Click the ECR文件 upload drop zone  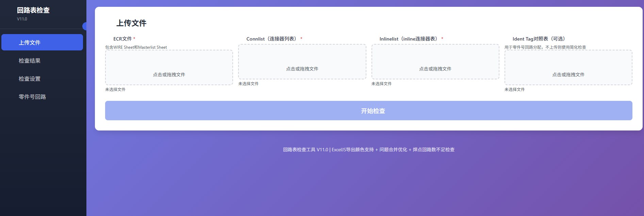(x=169, y=67)
